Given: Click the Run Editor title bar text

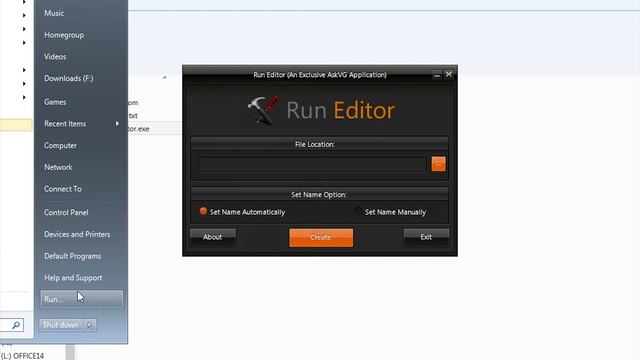Looking at the screenshot, I should click(320, 75).
